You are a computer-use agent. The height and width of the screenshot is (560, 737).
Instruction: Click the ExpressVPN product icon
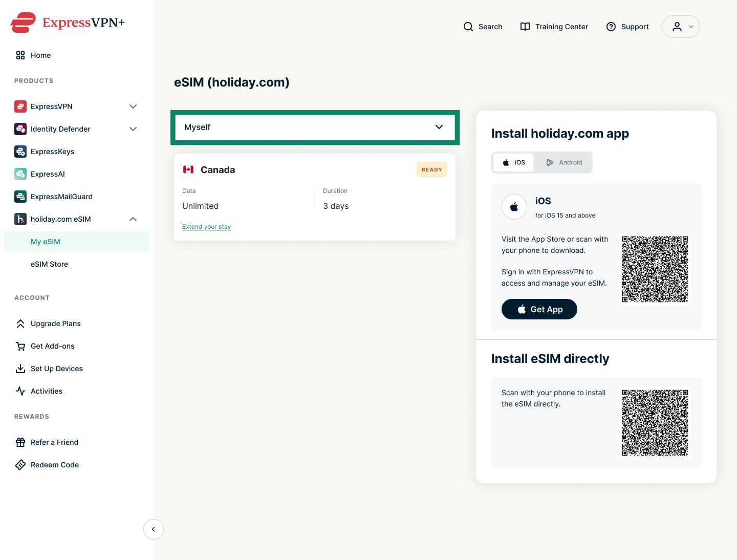(20, 106)
